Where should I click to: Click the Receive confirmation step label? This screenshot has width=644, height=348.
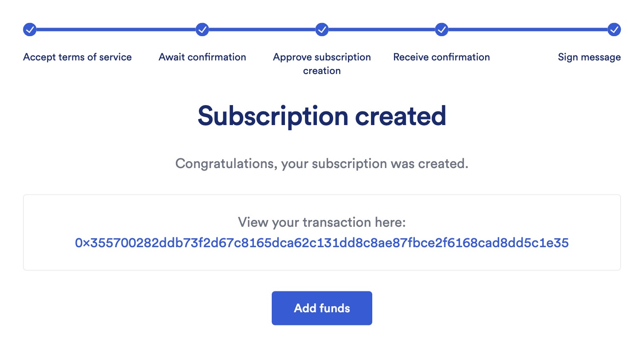click(x=441, y=57)
